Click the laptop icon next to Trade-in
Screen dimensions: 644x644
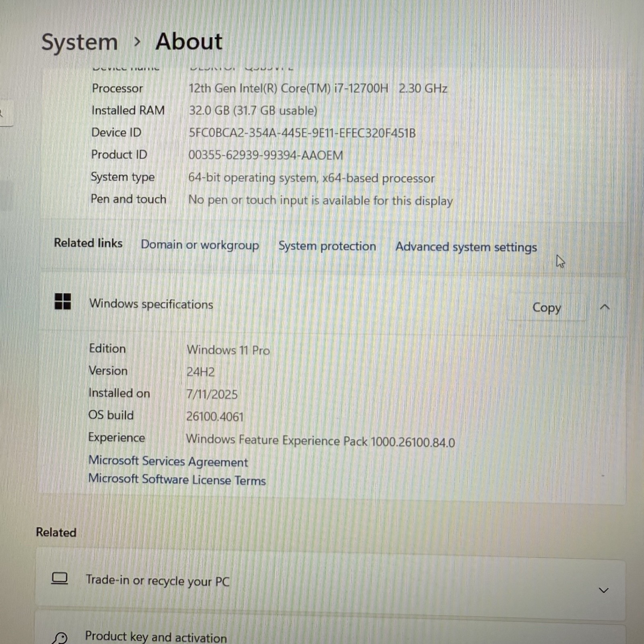[x=60, y=578]
